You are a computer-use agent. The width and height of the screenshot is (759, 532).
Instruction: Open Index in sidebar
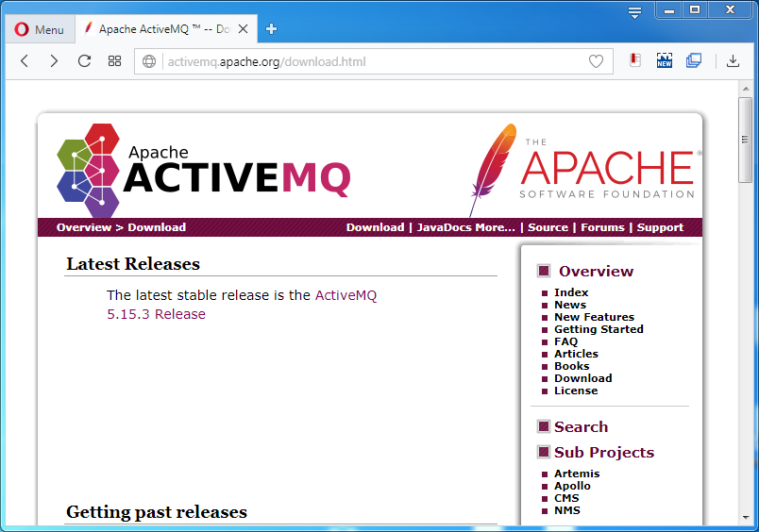(x=571, y=292)
